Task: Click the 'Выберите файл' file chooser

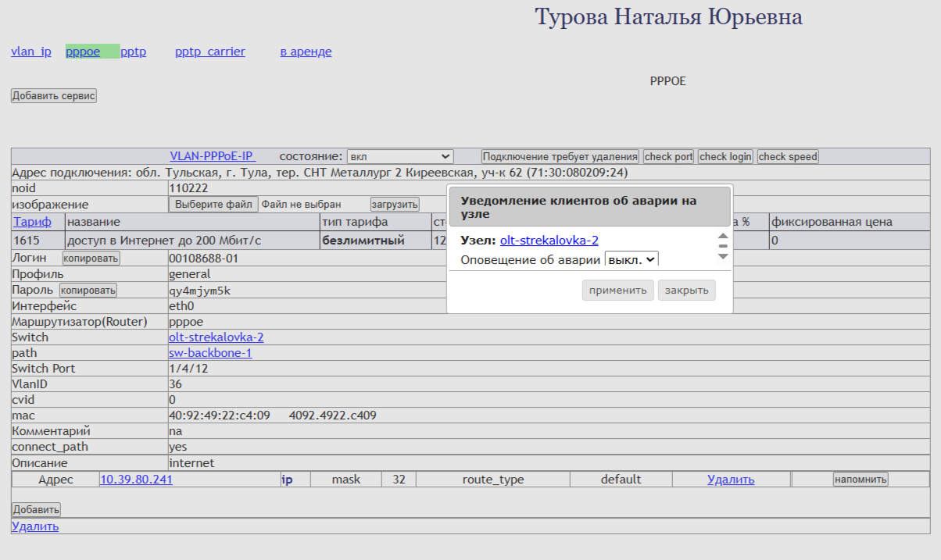Action: pyautogui.click(x=213, y=205)
